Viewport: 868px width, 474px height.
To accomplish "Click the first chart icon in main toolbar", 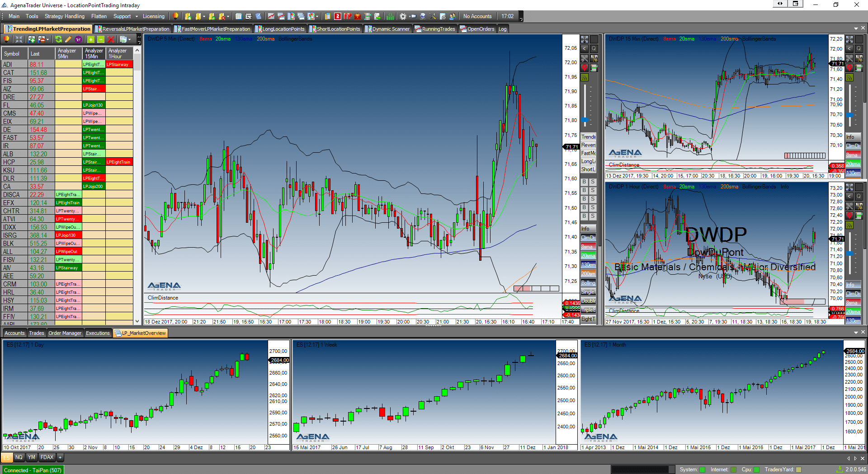I will pyautogui.click(x=271, y=16).
